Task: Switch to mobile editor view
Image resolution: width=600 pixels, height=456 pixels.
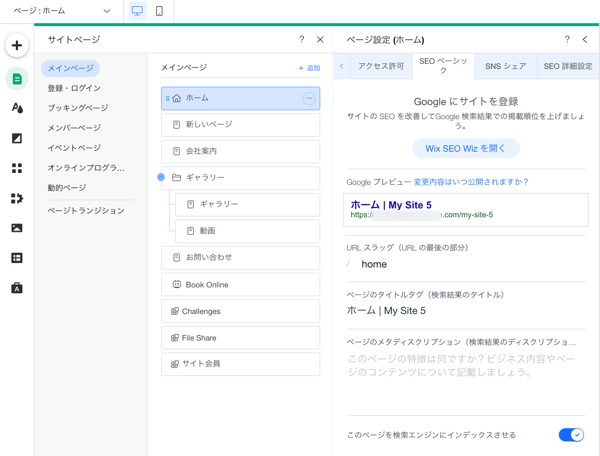Action: pyautogui.click(x=159, y=11)
